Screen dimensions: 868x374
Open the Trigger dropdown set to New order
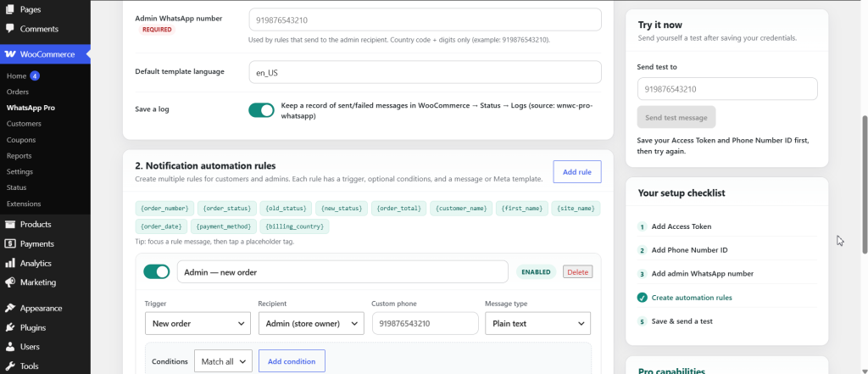[198, 324]
